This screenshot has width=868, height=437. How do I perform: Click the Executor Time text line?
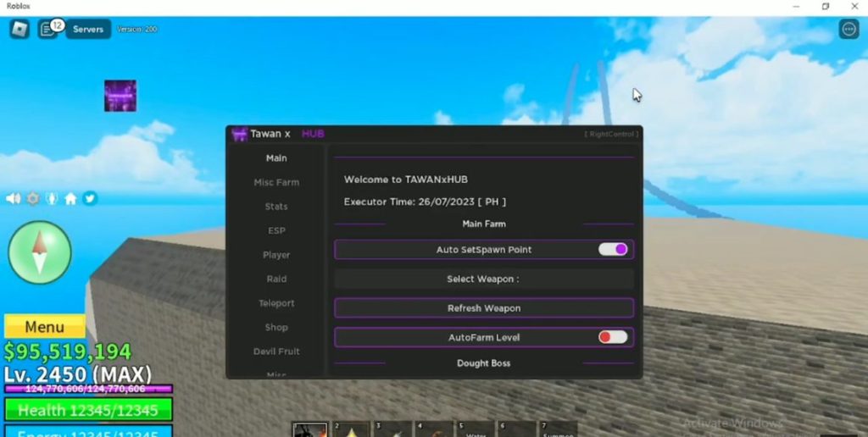click(425, 202)
